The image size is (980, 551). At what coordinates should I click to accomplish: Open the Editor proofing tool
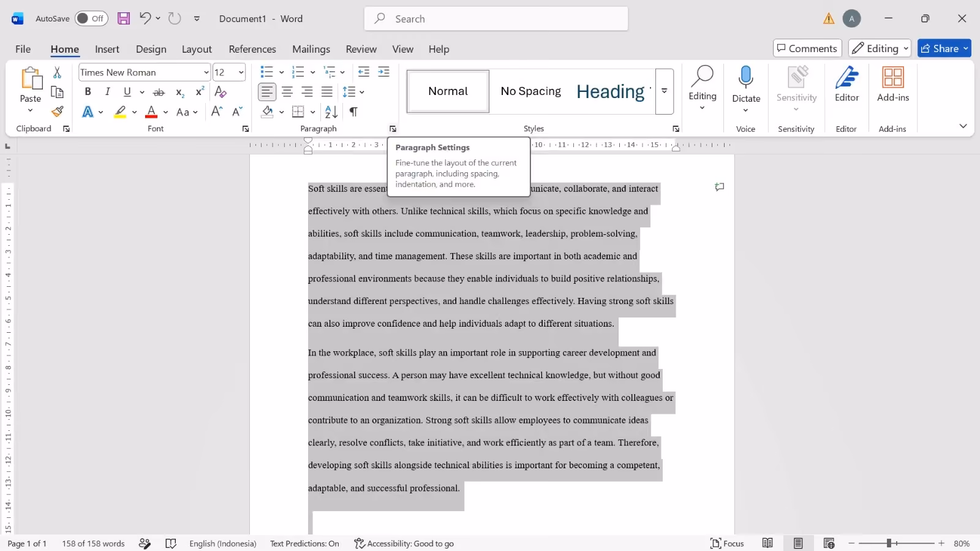[x=846, y=85]
